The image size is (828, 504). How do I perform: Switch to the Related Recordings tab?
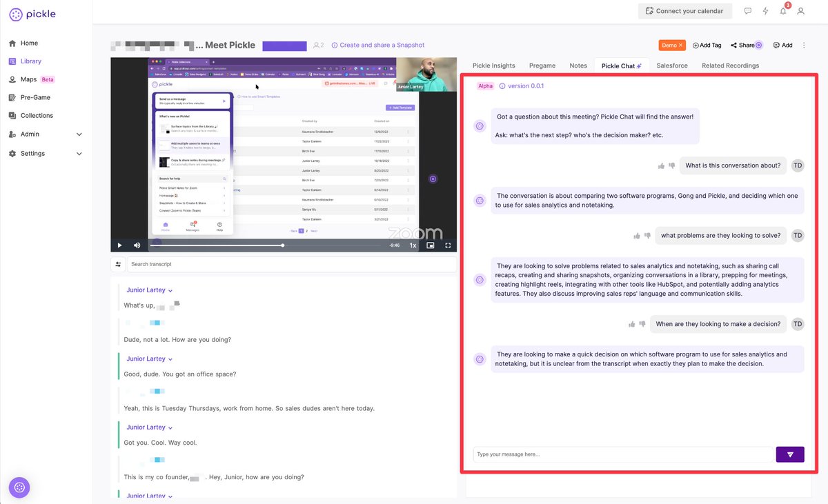[x=730, y=65]
